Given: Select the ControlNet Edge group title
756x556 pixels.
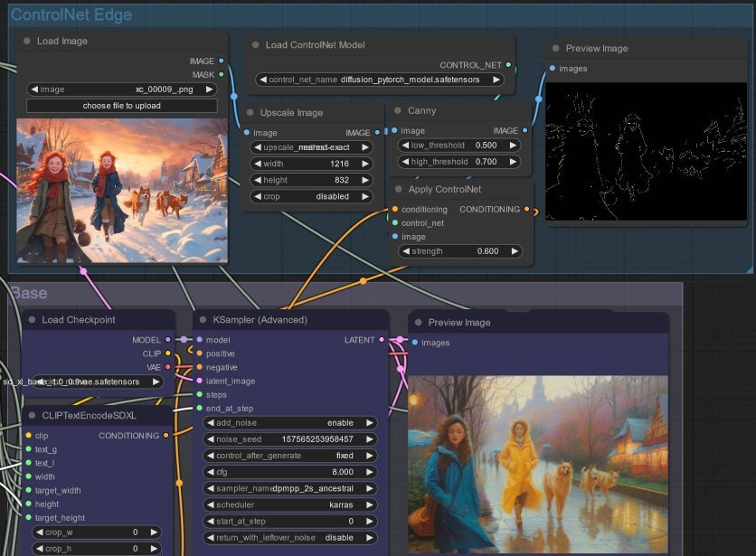Looking at the screenshot, I should tap(71, 15).
